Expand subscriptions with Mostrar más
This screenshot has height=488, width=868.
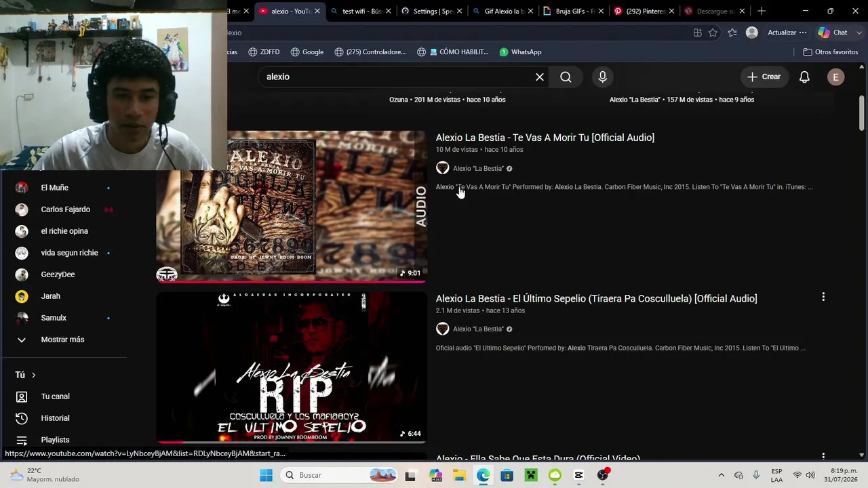(64, 340)
